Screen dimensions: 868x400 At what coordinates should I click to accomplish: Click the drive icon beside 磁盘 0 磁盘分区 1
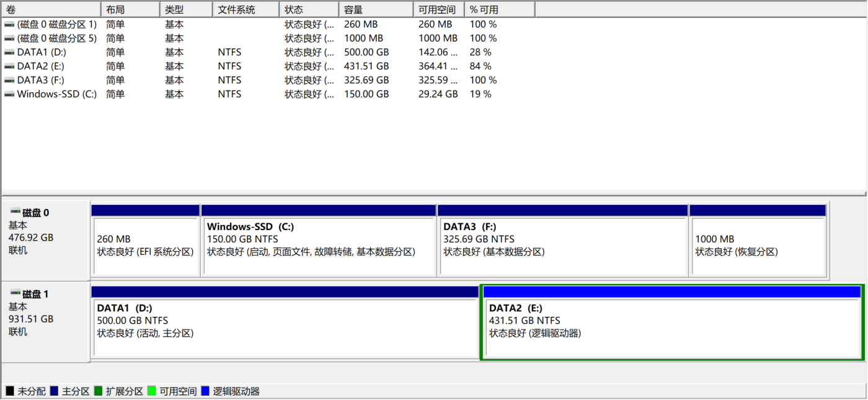click(x=9, y=24)
